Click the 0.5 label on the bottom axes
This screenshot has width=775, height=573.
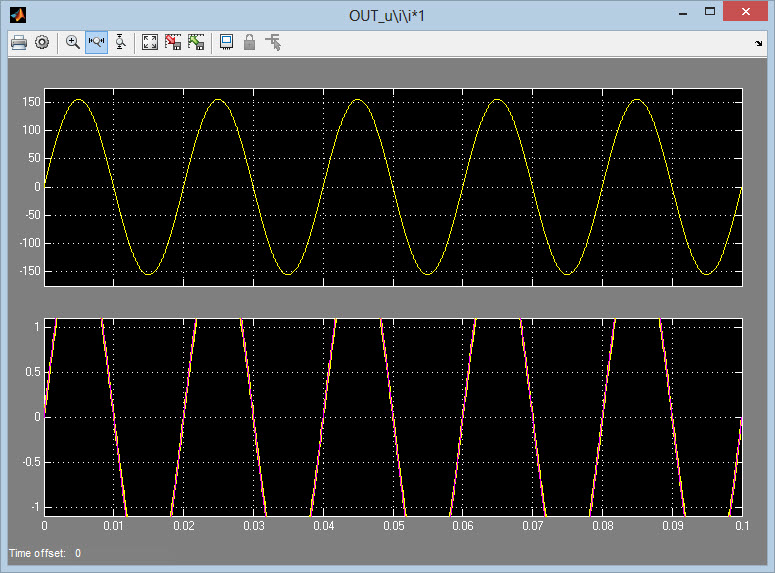click(x=33, y=372)
